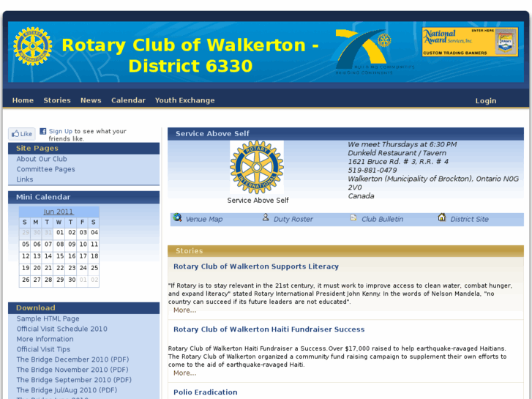This screenshot has height=399, width=532.
Task: Click the Facebook Like thumbs-up button
Action: pos(22,134)
